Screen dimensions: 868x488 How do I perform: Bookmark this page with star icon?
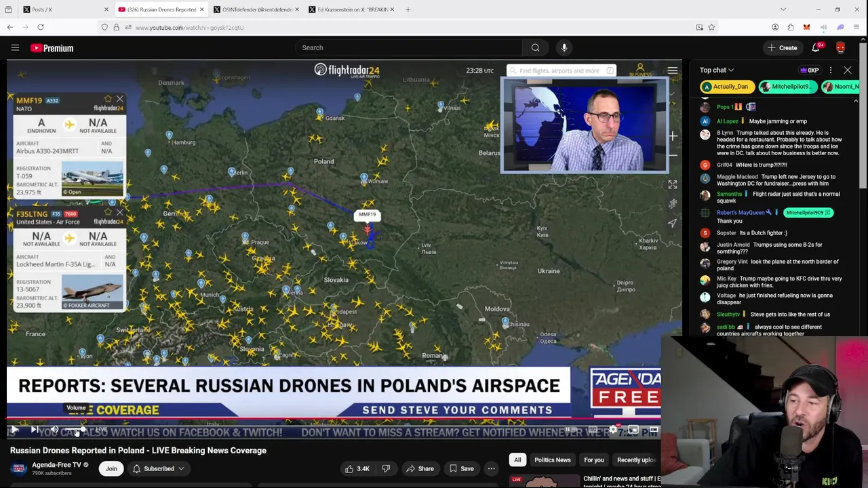pos(711,27)
